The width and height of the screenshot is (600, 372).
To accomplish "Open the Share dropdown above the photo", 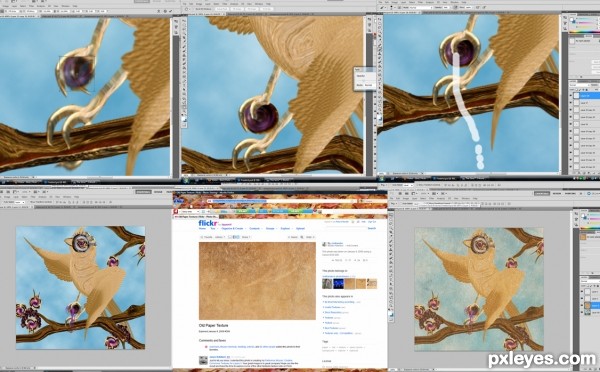I will tap(246, 237).
